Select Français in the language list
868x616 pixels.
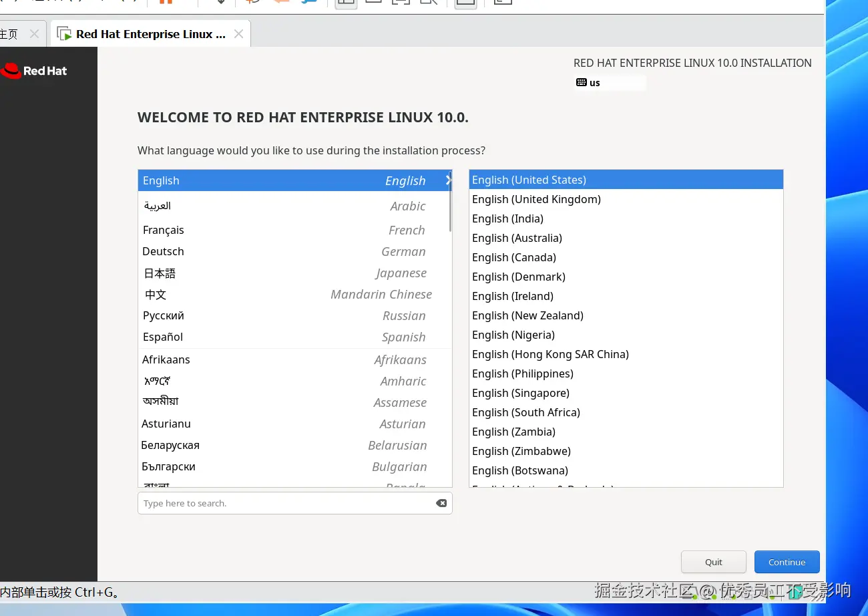[164, 230]
